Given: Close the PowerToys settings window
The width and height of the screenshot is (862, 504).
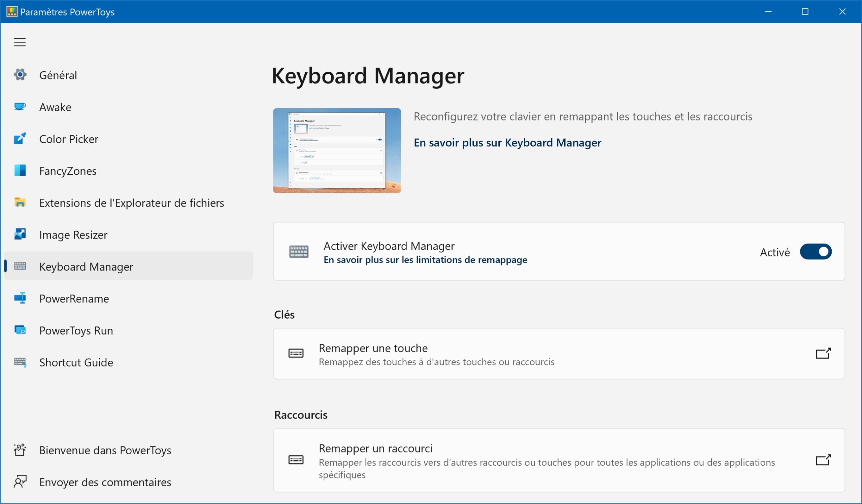Looking at the screenshot, I should point(842,12).
